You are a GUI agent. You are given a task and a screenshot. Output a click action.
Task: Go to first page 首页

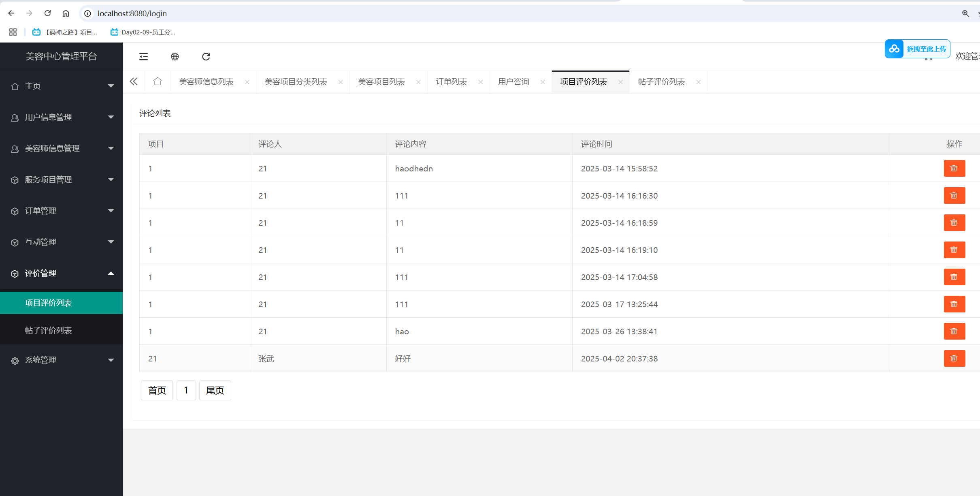[157, 390]
